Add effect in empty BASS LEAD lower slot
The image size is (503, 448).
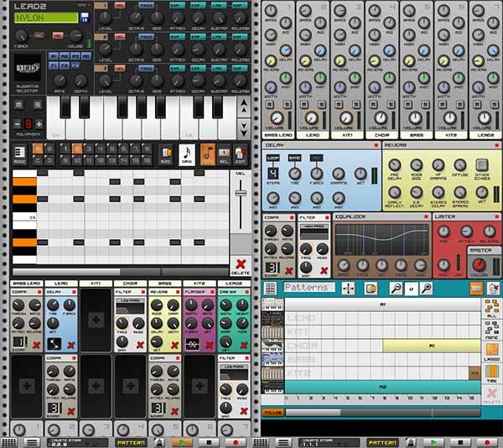coord(27,386)
